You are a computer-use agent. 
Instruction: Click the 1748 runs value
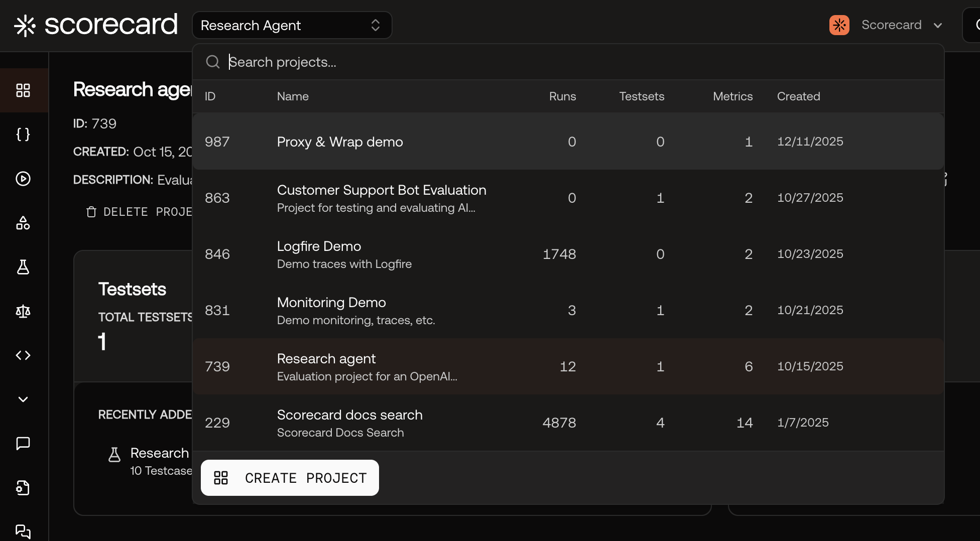point(559,254)
